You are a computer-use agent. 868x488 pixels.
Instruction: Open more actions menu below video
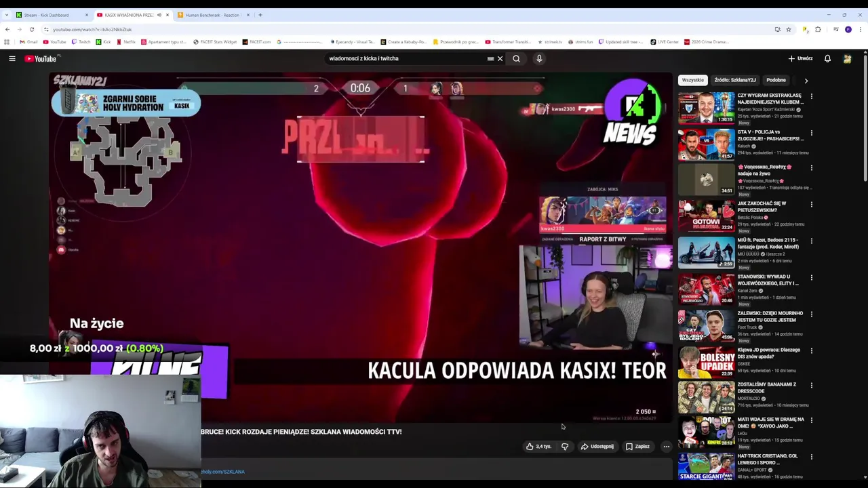[x=666, y=447]
